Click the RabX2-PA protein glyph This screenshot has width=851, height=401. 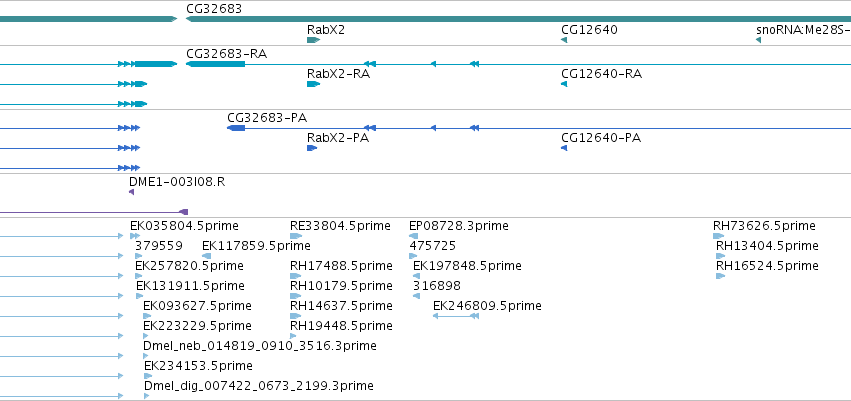pyautogui.click(x=312, y=148)
